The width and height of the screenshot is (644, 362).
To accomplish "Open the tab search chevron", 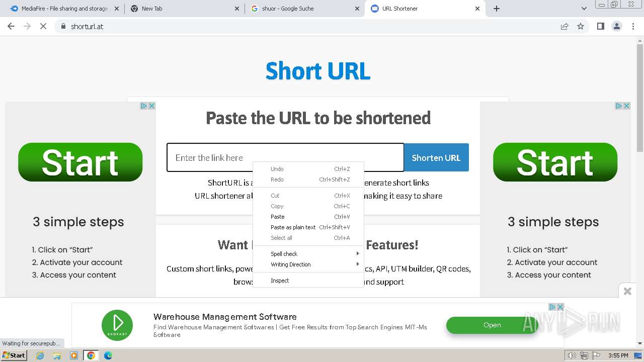I will 584,9.
